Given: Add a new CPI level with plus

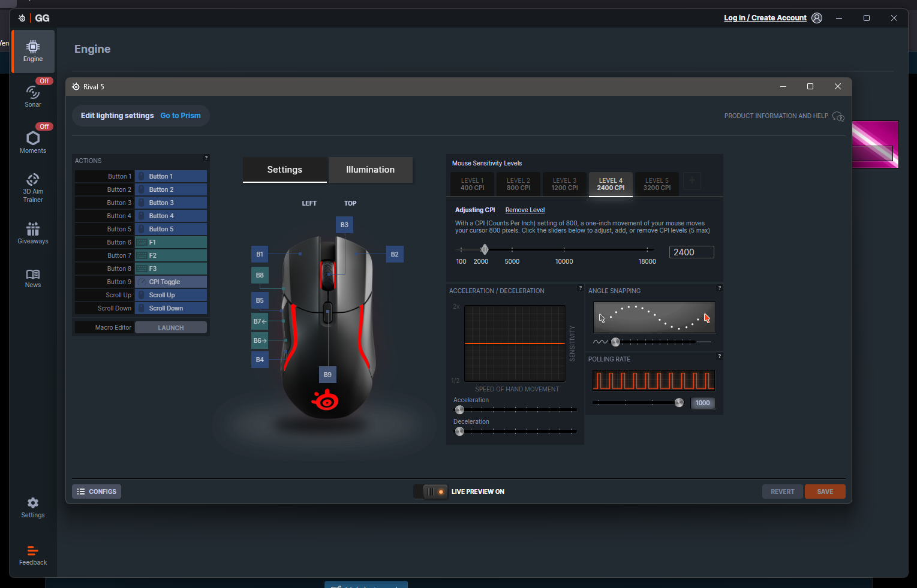Looking at the screenshot, I should pyautogui.click(x=692, y=180).
